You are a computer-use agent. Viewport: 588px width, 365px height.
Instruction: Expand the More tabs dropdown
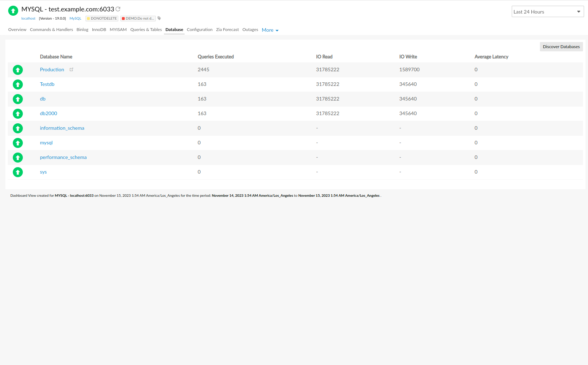coord(270,30)
